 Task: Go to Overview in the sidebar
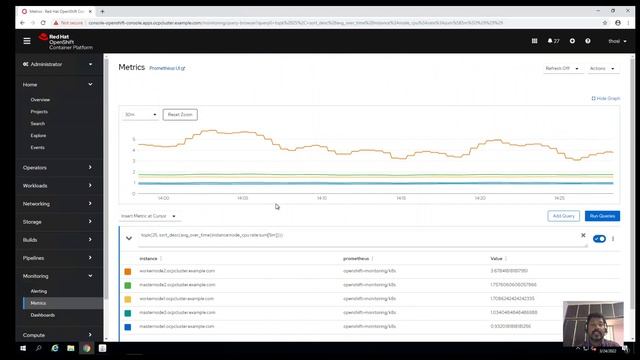click(x=40, y=100)
